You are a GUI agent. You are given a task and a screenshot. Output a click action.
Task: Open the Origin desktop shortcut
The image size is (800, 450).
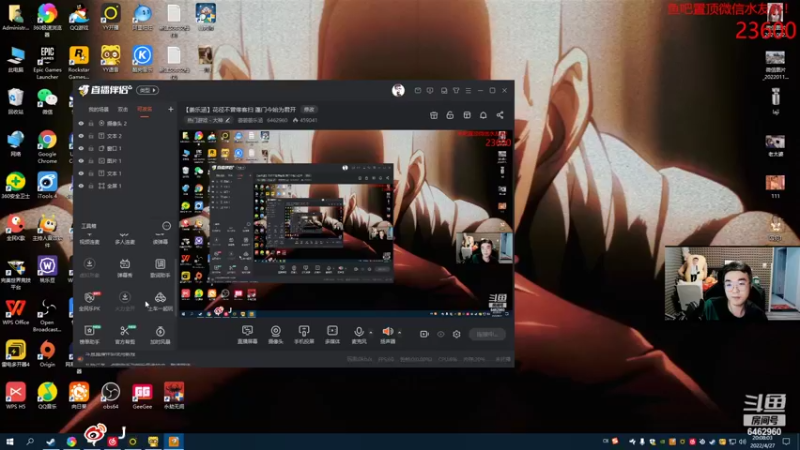point(47,354)
